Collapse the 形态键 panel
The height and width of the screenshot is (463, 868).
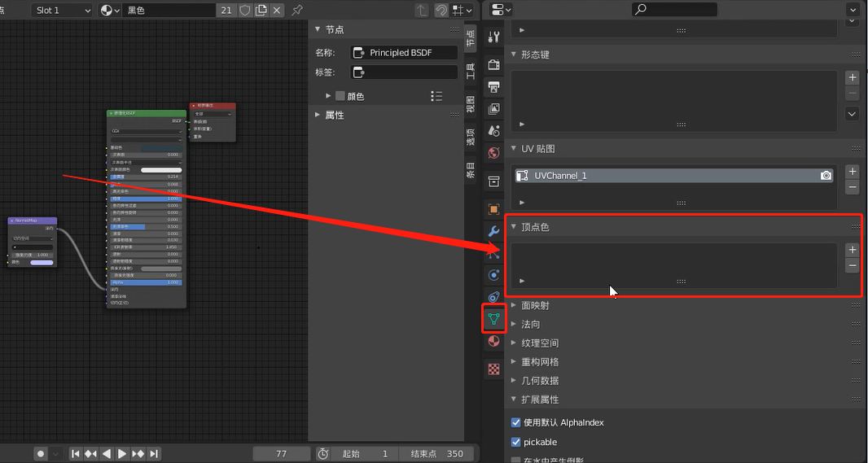[514, 55]
